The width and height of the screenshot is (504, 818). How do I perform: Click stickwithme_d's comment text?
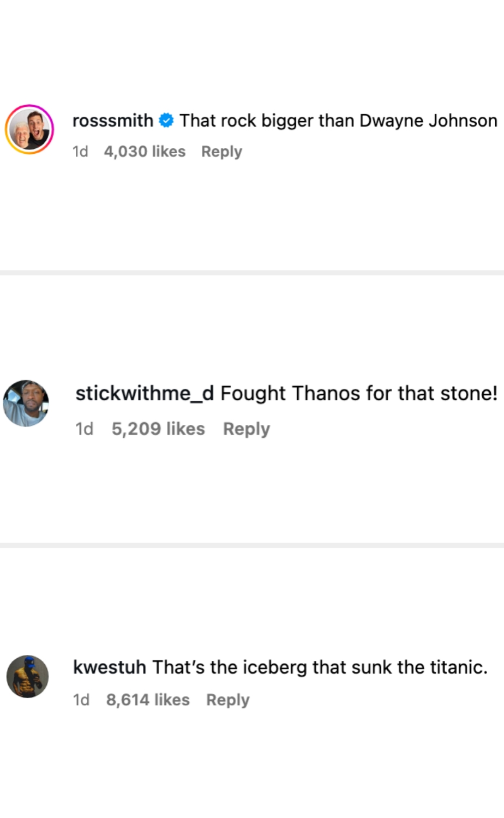tap(360, 393)
